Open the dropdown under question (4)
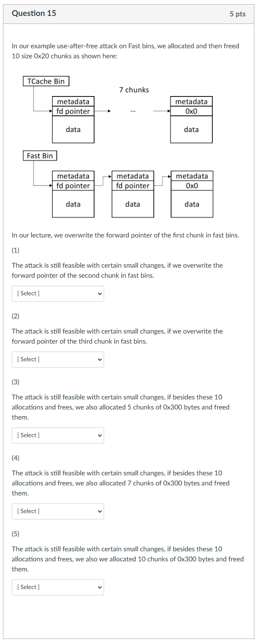Viewport: 259px width, 644px height. (x=58, y=511)
